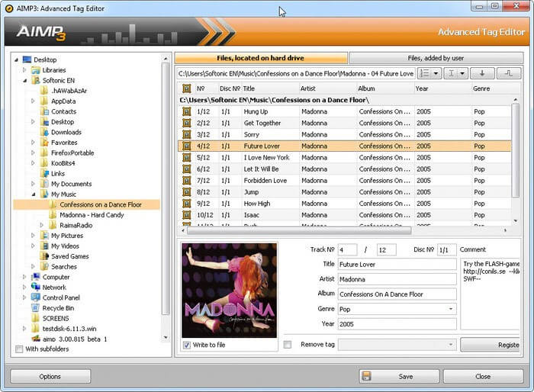This screenshot has width=534, height=392.
Task: Click the horizontal scrollbar under track list
Action: 299,230
